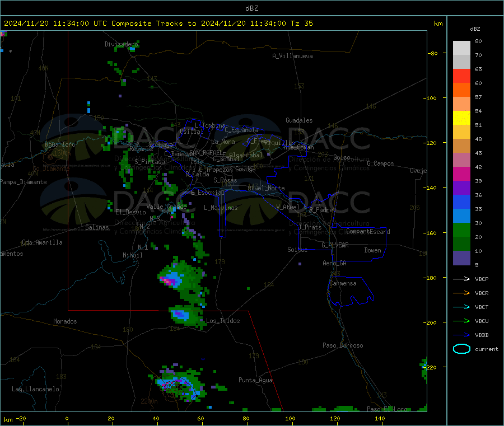This screenshot has height=426, width=504.
Task: Click the Aero_GA location label
Action: click(334, 263)
